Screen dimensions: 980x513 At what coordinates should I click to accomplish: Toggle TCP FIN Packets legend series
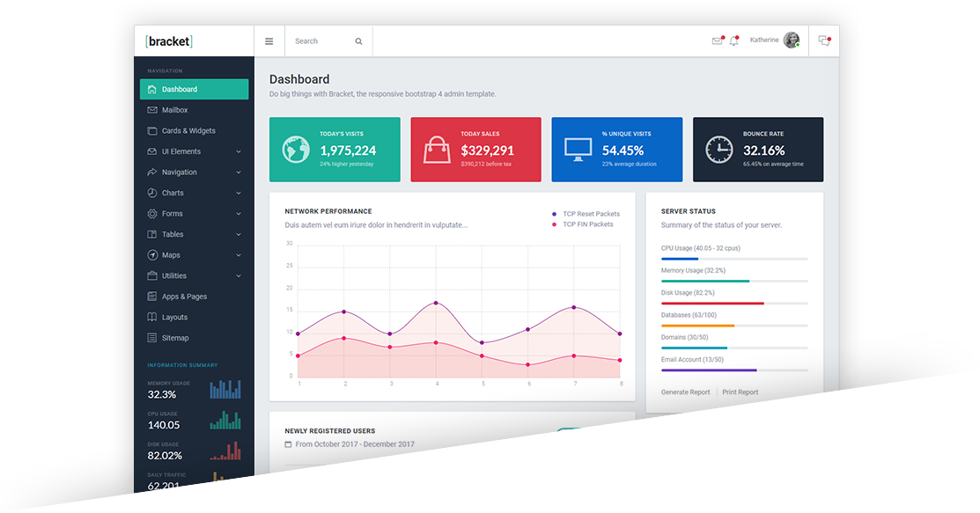click(x=587, y=224)
